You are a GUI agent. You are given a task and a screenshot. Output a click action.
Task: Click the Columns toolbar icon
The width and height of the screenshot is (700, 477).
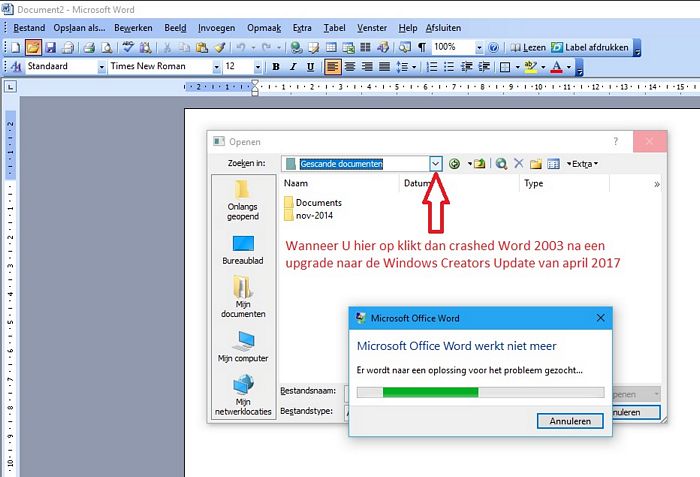coord(366,47)
